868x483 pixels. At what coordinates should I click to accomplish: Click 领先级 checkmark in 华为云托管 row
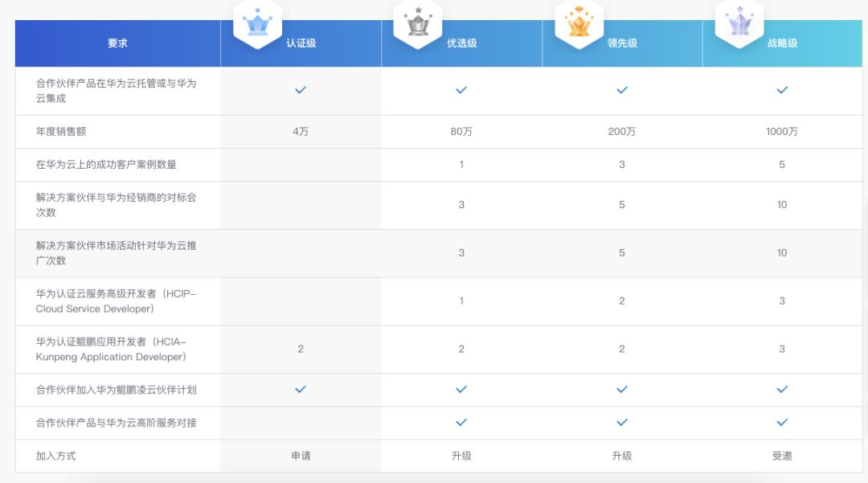click(622, 90)
